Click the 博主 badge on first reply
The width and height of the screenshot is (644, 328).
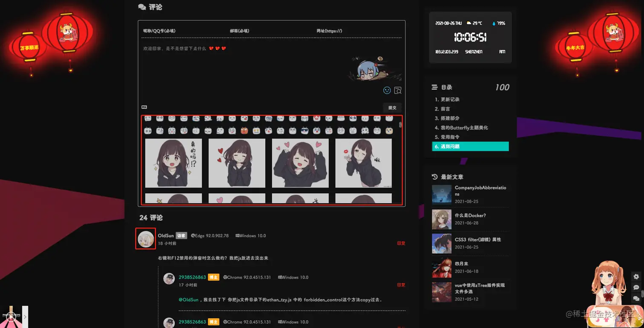click(x=213, y=277)
